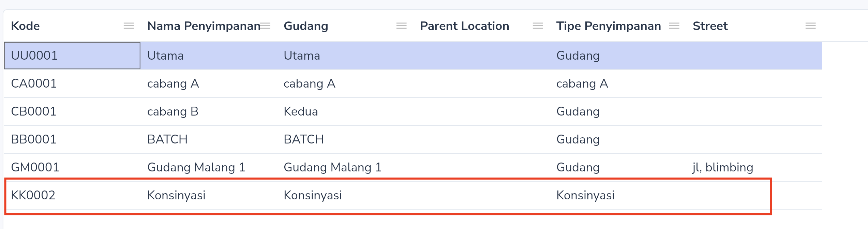
Task: Click Konsinyasi in Tipe Penyimpanan column
Action: point(585,195)
